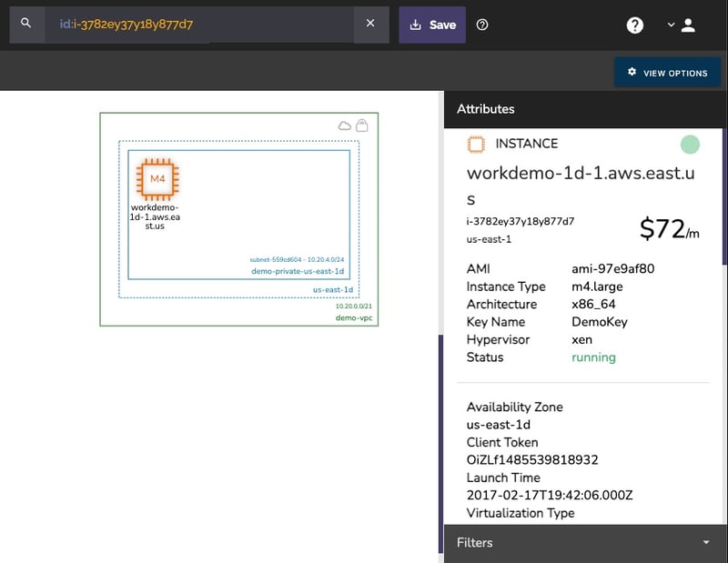Select the demo-vpc label
The image size is (728, 563).
click(353, 318)
